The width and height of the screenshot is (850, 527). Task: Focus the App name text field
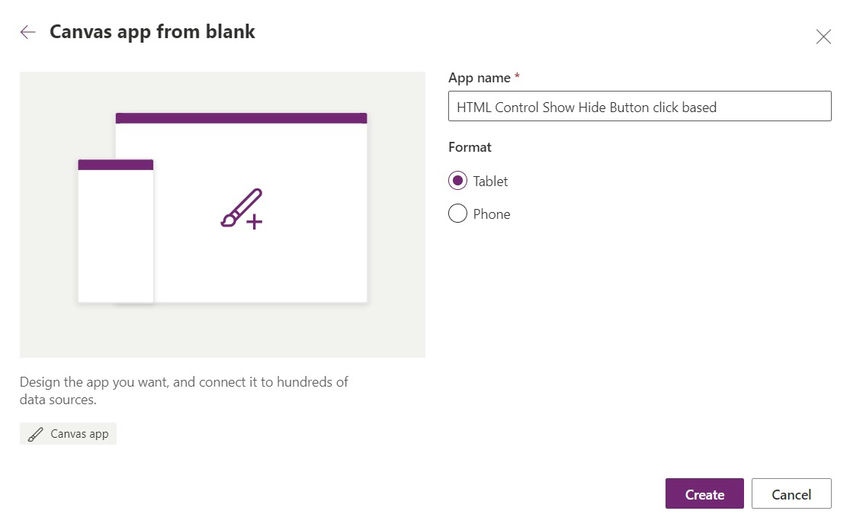pyautogui.click(x=640, y=107)
